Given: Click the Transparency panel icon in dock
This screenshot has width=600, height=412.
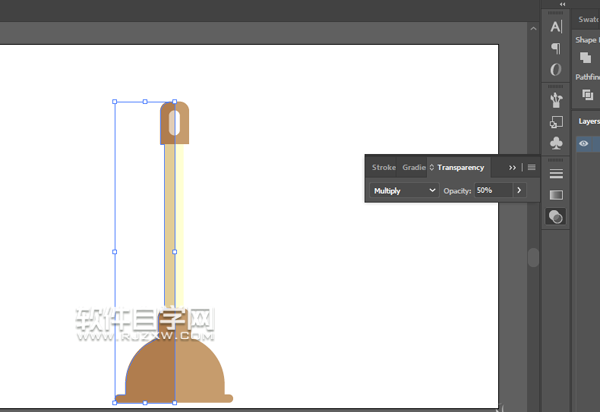Looking at the screenshot, I should coord(556,216).
